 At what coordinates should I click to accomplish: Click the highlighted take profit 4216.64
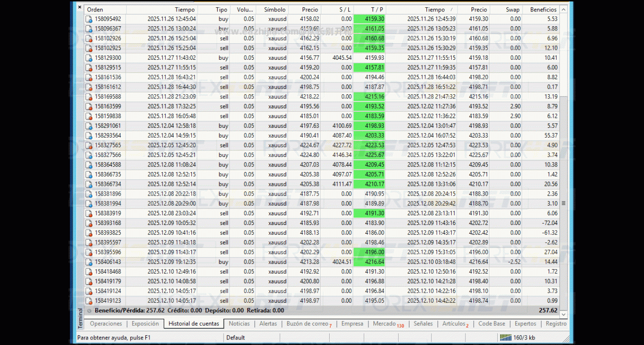pyautogui.click(x=370, y=262)
